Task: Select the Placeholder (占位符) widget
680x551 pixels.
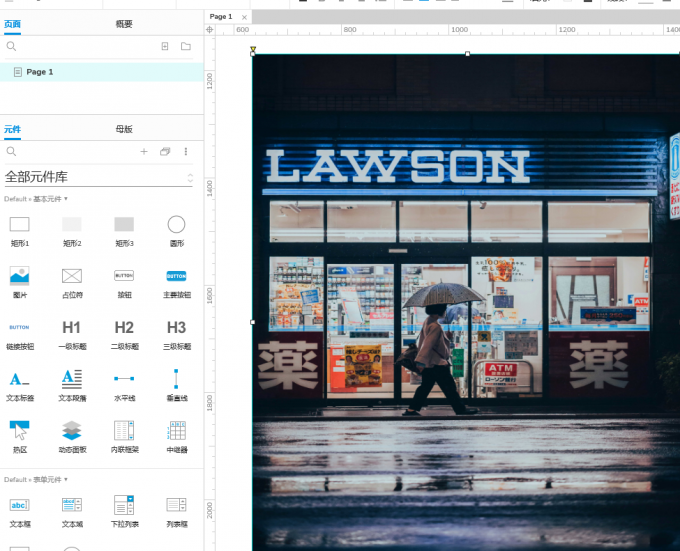Action: coord(72,283)
